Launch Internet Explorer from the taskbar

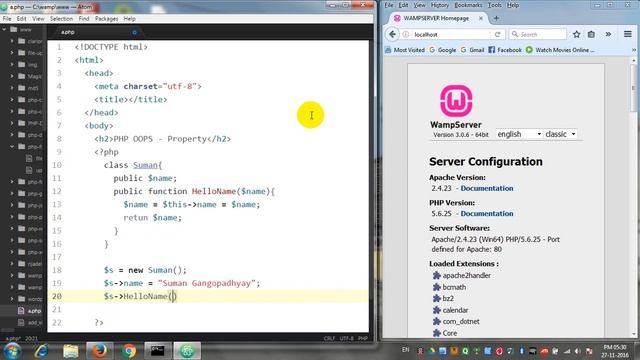(42, 351)
